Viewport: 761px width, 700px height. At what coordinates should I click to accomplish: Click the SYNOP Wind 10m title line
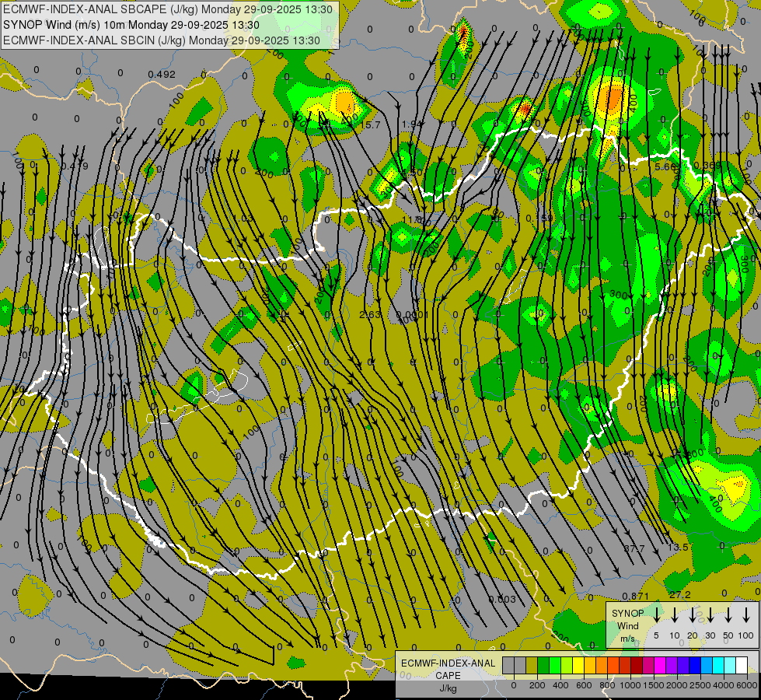coord(131,25)
